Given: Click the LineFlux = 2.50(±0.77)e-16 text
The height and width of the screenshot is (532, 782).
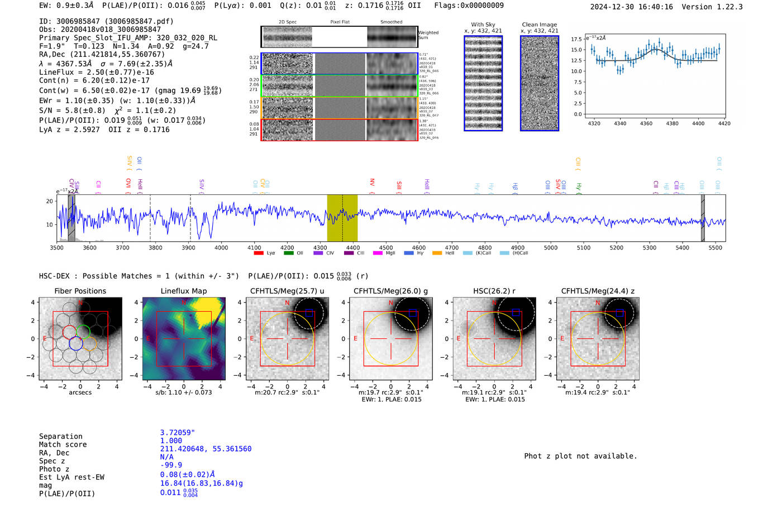Looking at the screenshot, I should [97, 73].
